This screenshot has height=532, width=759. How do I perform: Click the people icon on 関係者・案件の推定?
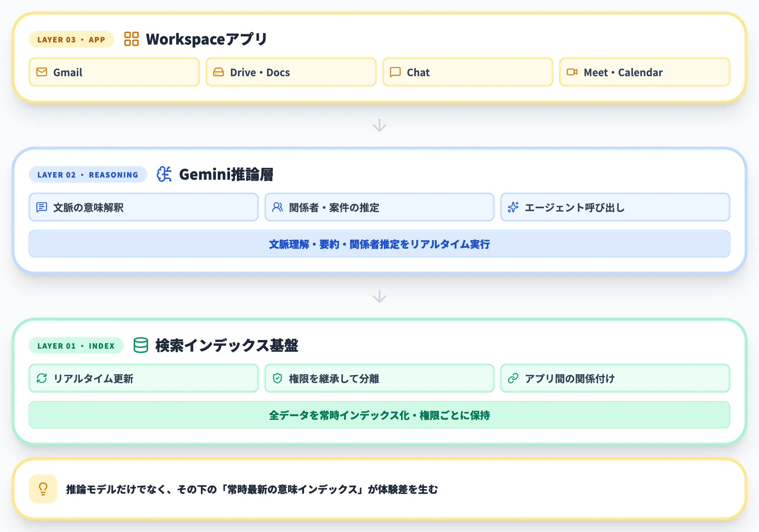coord(277,207)
